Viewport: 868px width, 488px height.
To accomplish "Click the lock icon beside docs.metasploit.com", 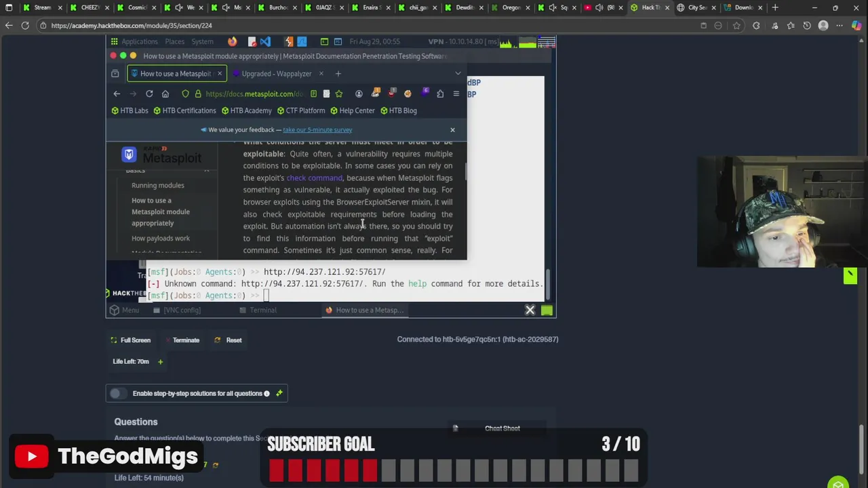I will (x=198, y=94).
